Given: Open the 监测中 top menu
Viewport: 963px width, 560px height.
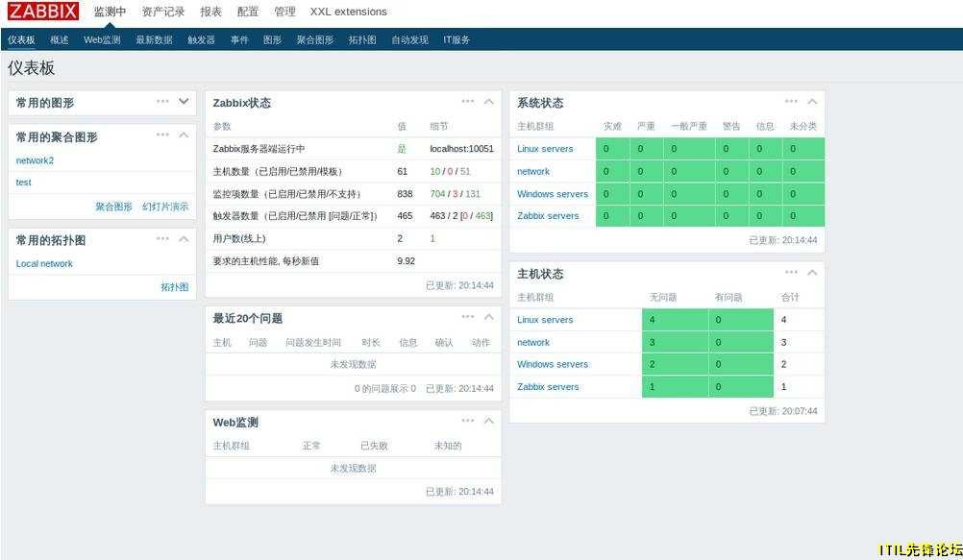Looking at the screenshot, I should (x=110, y=12).
